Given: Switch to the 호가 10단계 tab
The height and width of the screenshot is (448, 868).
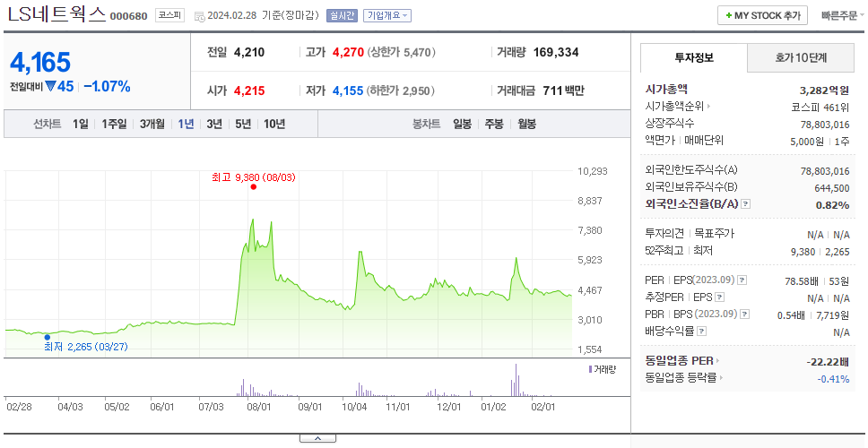Looking at the screenshot, I should coord(801,57).
